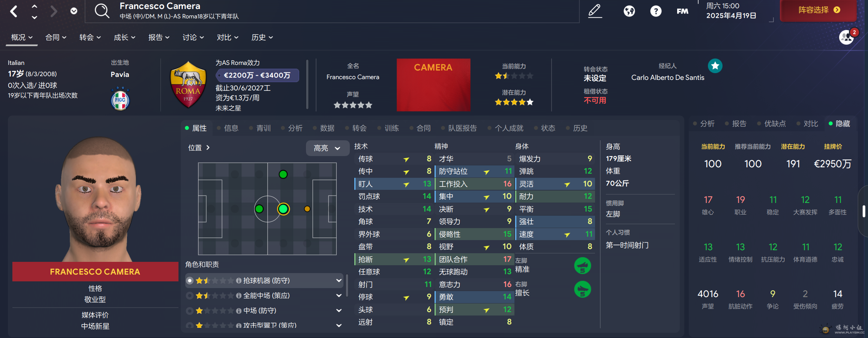The image size is (868, 338).
Task: Expand the 转会 top menu dropdown
Action: [x=90, y=38]
